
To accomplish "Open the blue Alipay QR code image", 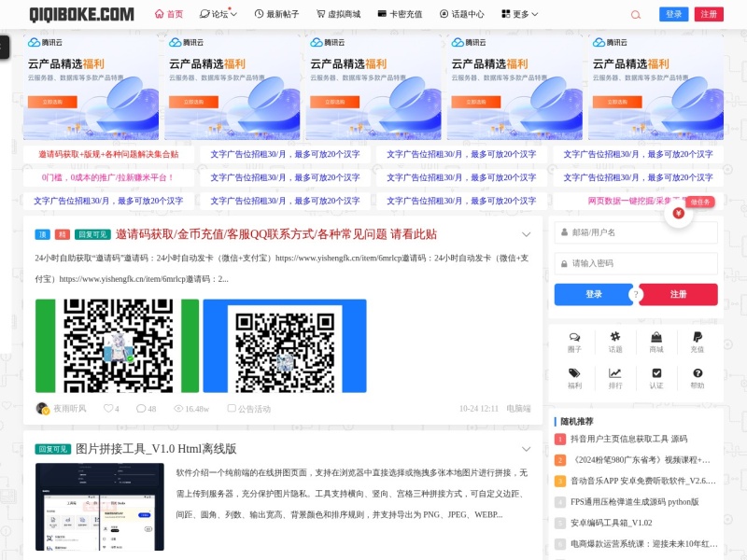I will click(285, 345).
